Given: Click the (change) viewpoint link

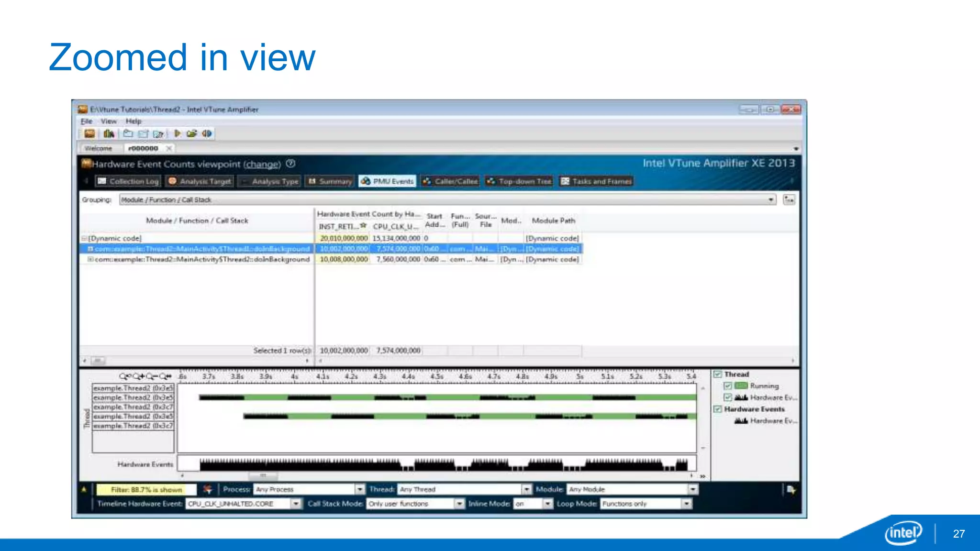Looking at the screenshot, I should pos(262,165).
